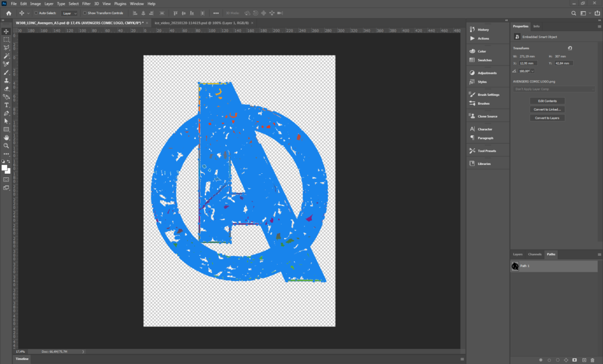
Task: Click Align left edges icon
Action: tap(135, 13)
